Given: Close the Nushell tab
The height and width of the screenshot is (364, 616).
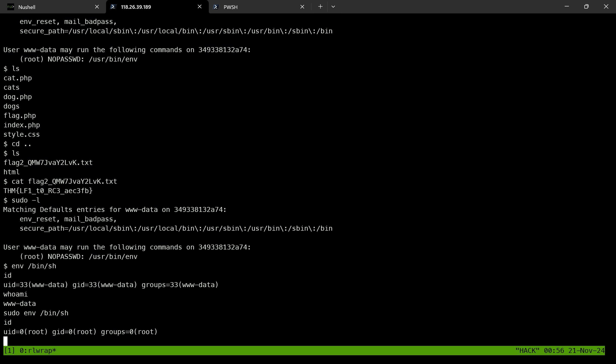Looking at the screenshot, I should pos(97,7).
